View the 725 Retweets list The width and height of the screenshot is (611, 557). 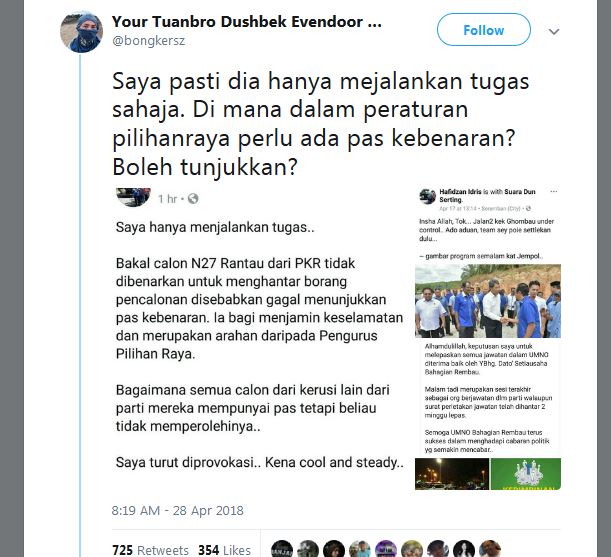point(150,550)
